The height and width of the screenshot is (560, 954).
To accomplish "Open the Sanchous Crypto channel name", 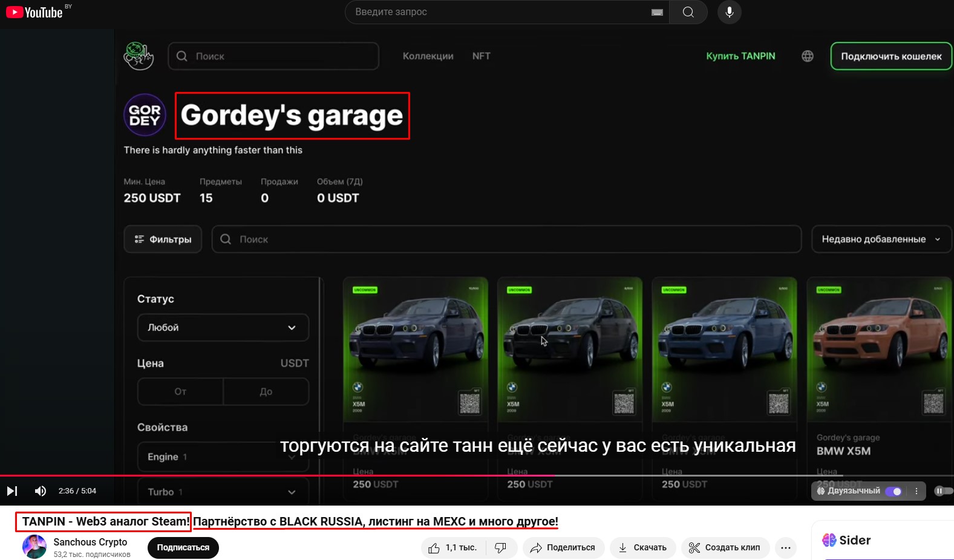I will pyautogui.click(x=90, y=542).
